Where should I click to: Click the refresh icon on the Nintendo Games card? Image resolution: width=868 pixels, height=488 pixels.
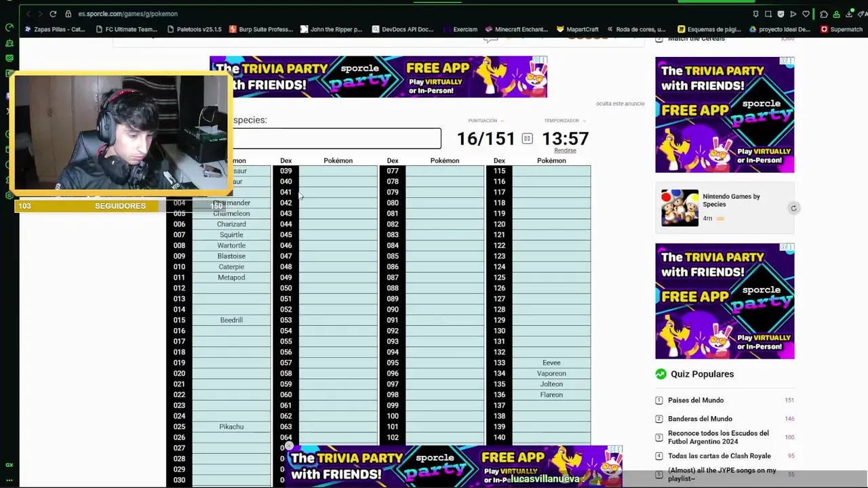[793, 208]
